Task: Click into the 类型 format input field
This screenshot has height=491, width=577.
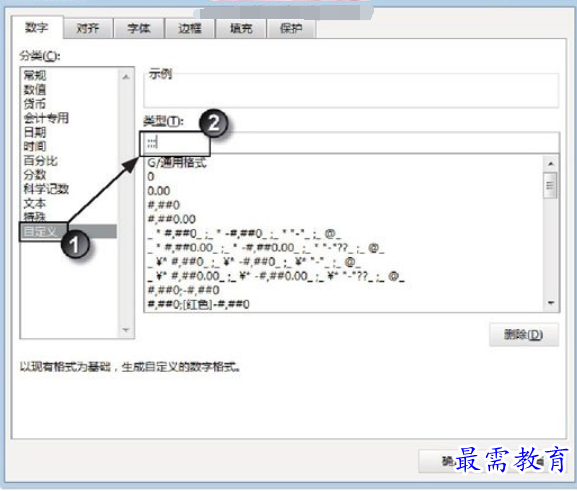Action: pyautogui.click(x=350, y=143)
